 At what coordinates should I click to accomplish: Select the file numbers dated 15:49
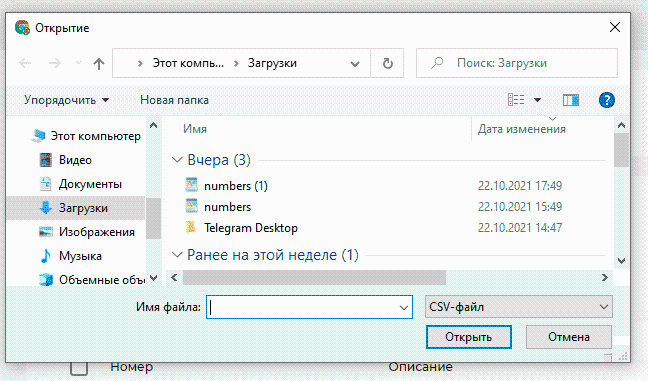[x=227, y=207]
